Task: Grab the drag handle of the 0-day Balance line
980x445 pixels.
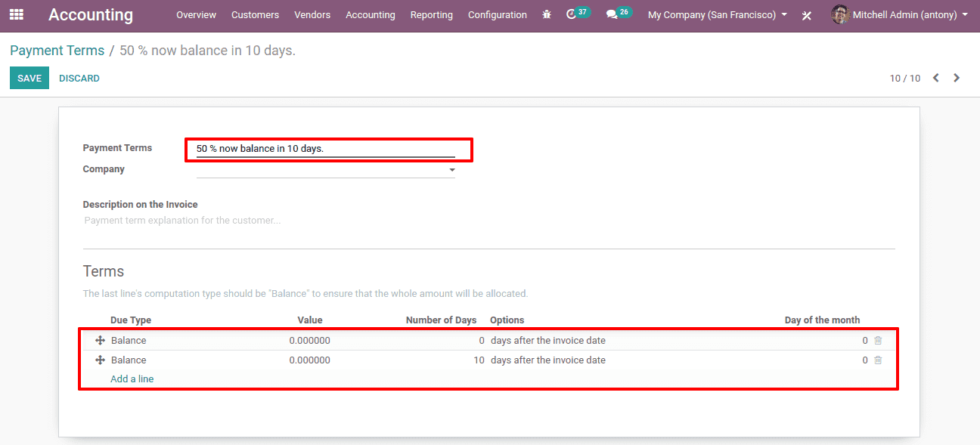Action: click(100, 341)
